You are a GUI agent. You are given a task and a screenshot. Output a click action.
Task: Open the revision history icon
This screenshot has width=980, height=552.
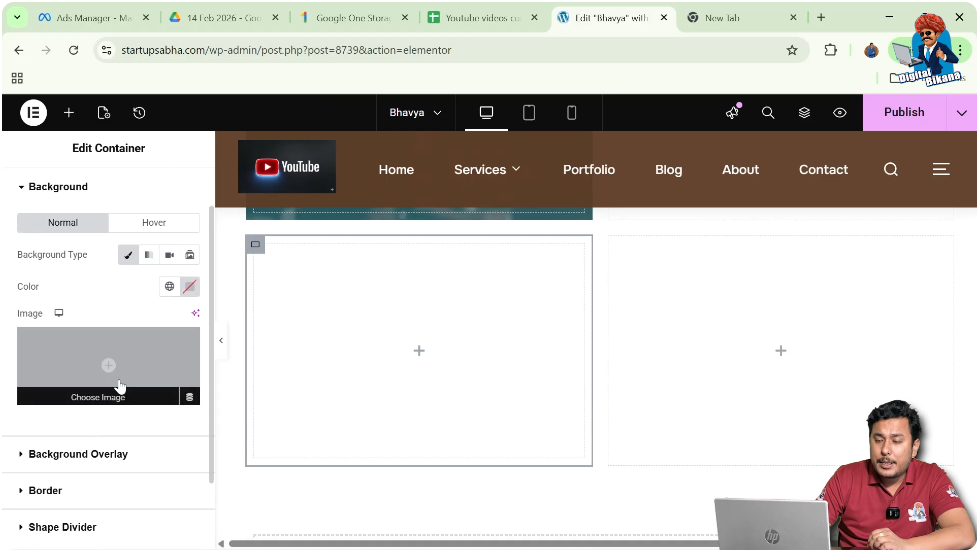point(139,113)
